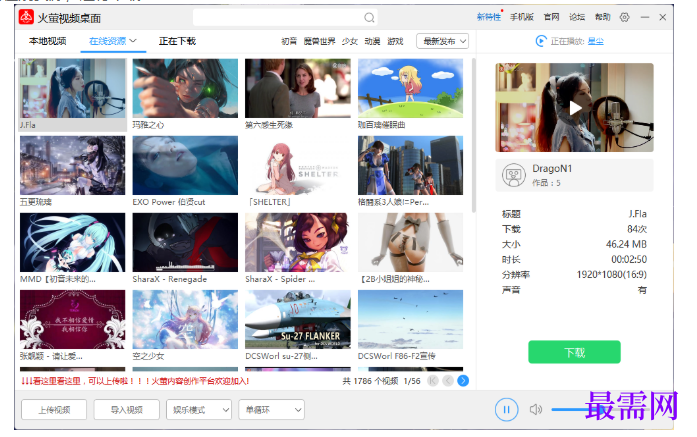Screen dimensions: 697x437
Task: Play the J.Fla preview video
Action: click(x=575, y=108)
